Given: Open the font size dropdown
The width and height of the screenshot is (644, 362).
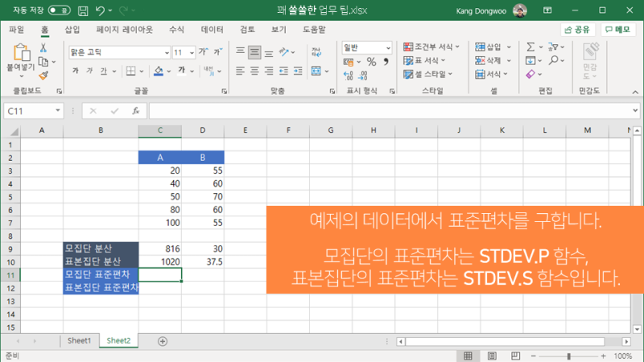Looking at the screenshot, I should coord(192,52).
